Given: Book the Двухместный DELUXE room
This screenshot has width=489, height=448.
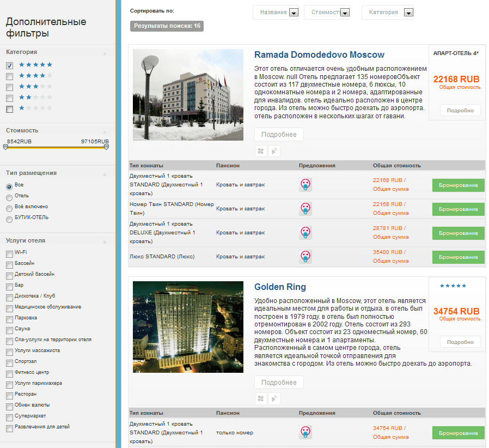Looking at the screenshot, I should coord(458,233).
